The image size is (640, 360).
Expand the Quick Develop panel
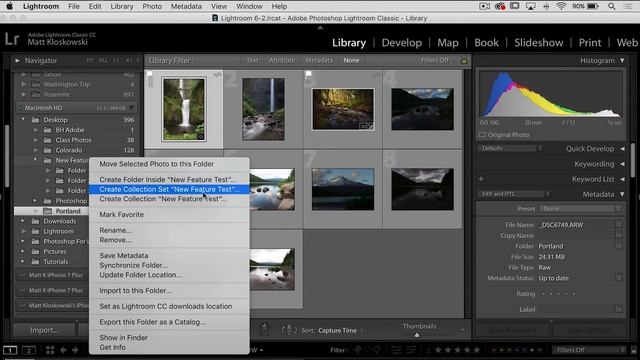coord(622,149)
